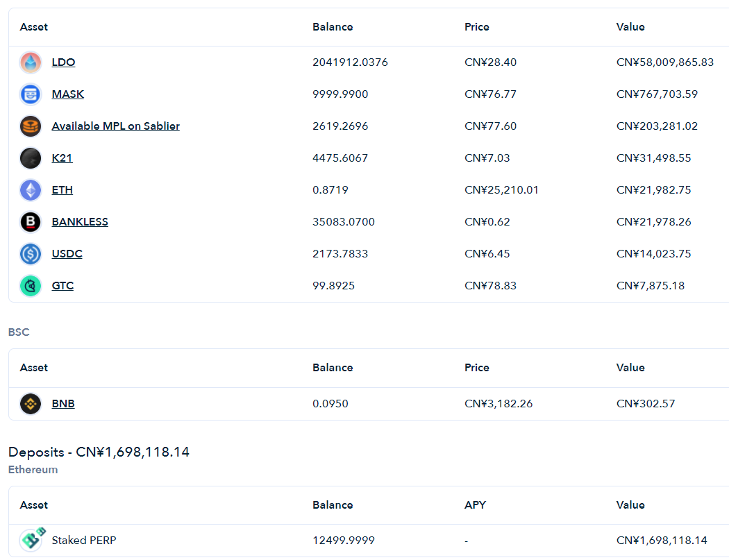The image size is (729, 560).
Task: Click the LDO token icon
Action: click(x=31, y=62)
